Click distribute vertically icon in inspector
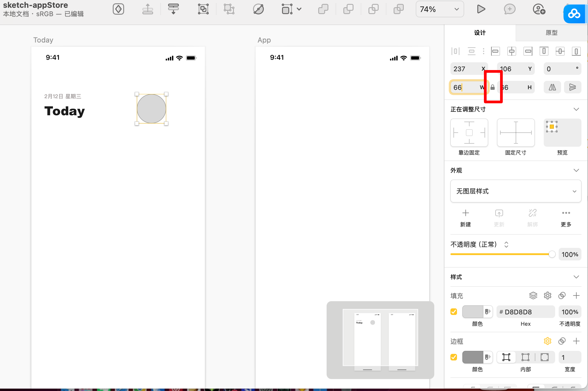This screenshot has height=391, width=588. pyautogui.click(x=472, y=51)
